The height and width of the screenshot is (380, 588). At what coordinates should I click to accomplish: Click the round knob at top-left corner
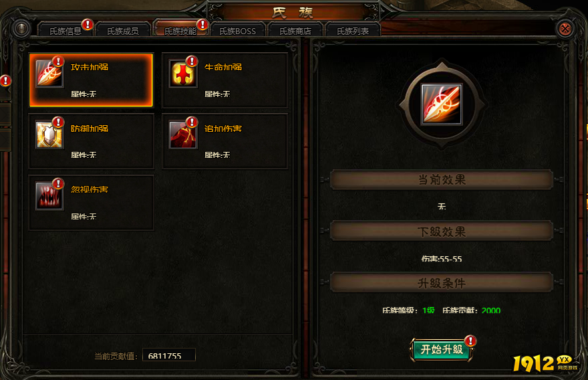21,28
